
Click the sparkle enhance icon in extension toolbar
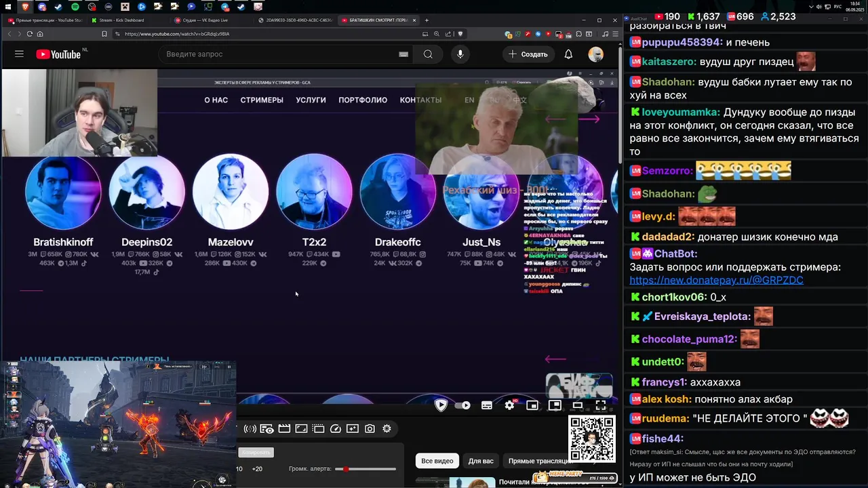pyautogui.click(x=353, y=429)
